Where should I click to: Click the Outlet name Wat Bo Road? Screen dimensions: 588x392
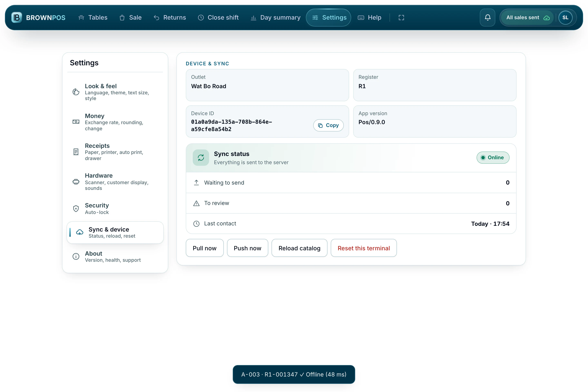[x=208, y=86]
